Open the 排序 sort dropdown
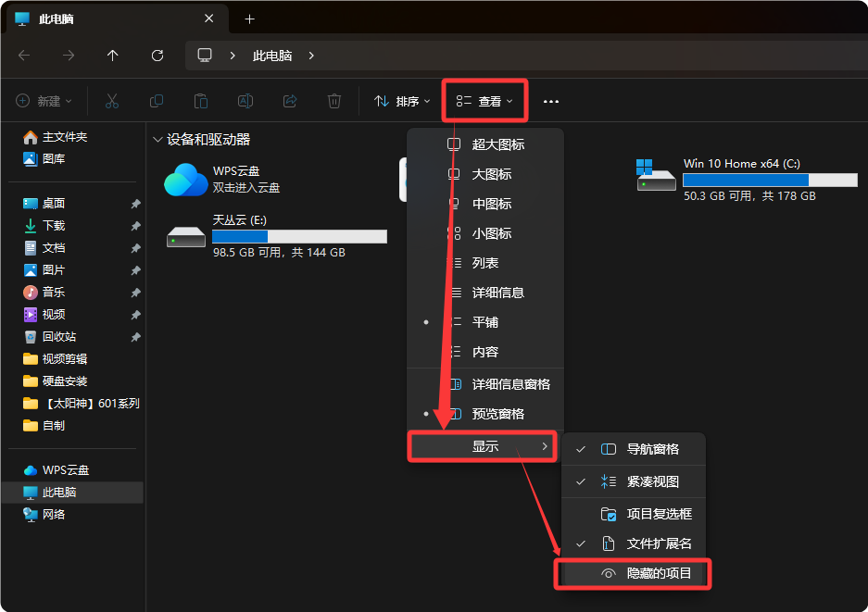The image size is (868, 612). click(402, 101)
